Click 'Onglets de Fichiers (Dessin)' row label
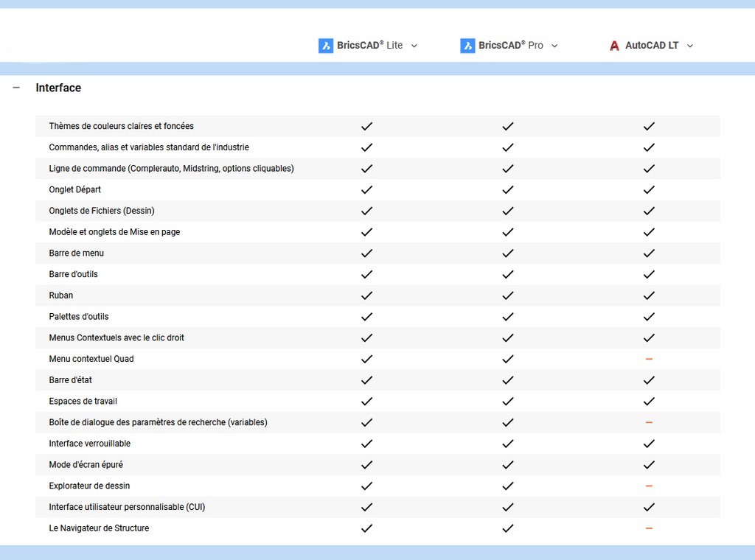 point(102,211)
